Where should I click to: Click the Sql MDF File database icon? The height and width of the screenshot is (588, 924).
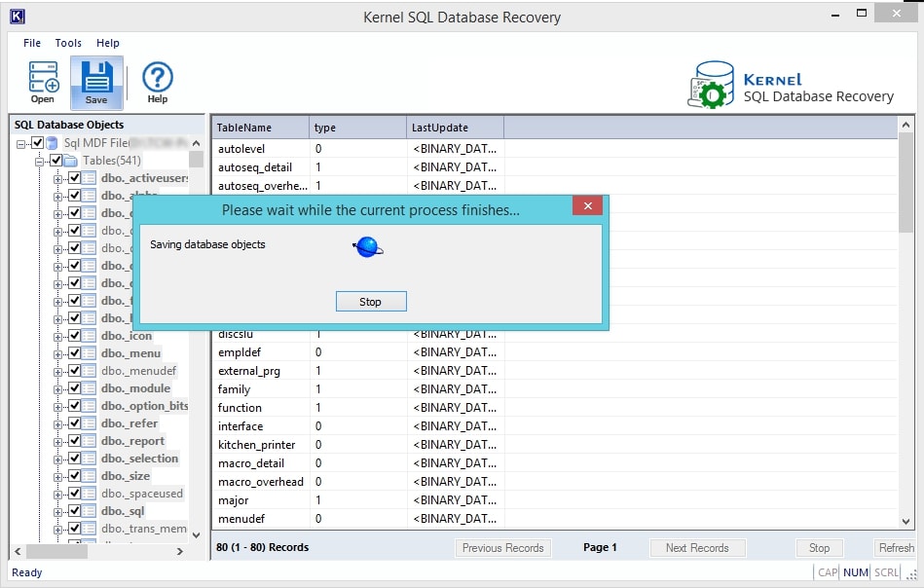53,142
